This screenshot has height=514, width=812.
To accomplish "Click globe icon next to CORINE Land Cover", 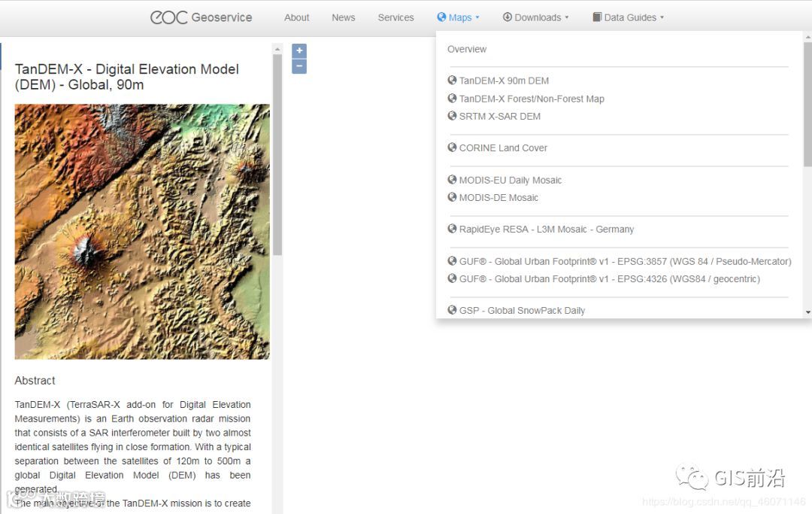I will click(x=452, y=148).
